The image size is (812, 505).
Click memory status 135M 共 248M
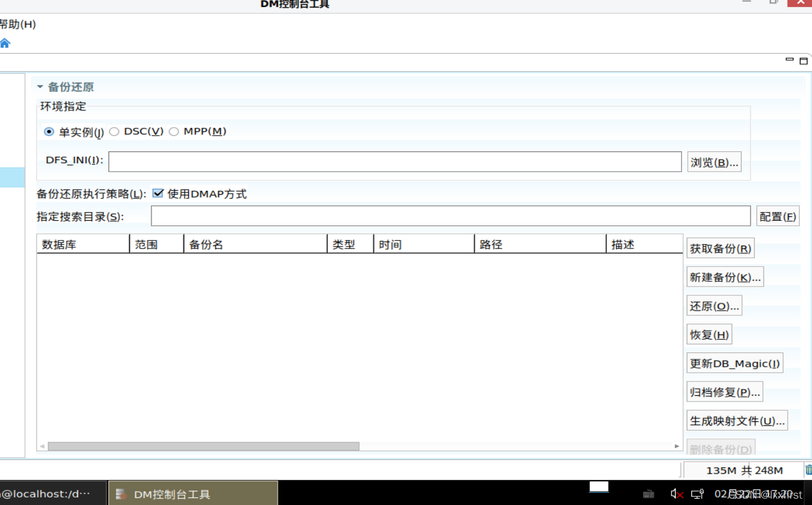click(x=744, y=470)
